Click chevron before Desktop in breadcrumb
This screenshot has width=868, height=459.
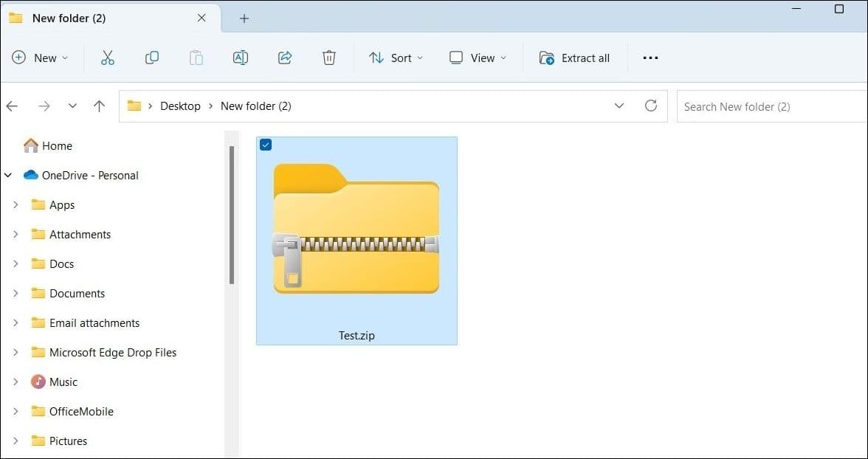(x=150, y=106)
